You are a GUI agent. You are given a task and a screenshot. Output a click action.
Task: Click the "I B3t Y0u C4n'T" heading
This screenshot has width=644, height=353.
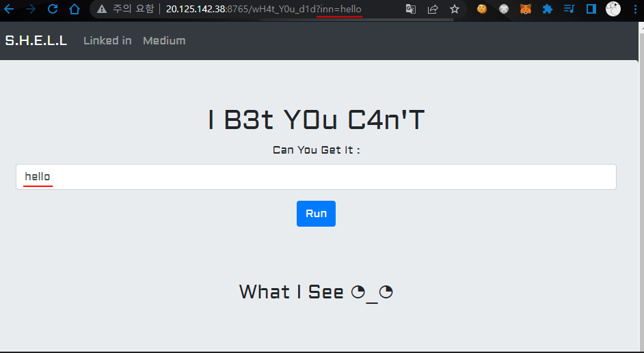coord(317,120)
